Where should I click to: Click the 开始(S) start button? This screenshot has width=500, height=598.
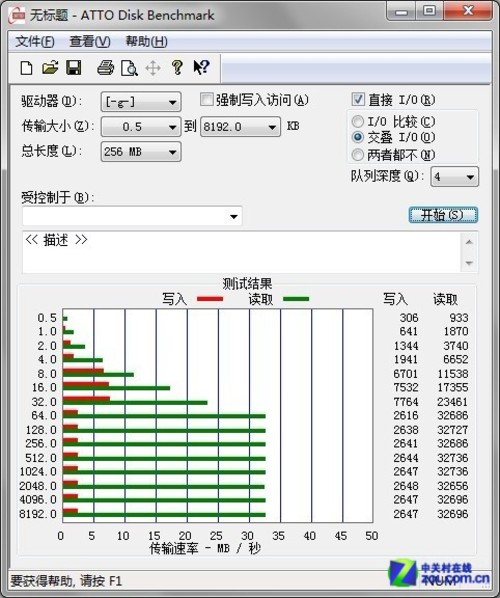pyautogui.click(x=443, y=215)
